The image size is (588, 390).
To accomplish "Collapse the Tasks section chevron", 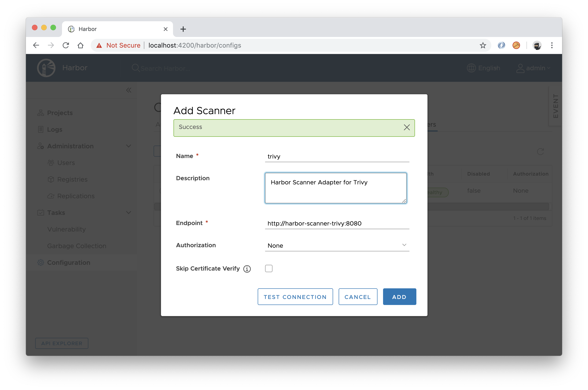I will click(128, 213).
